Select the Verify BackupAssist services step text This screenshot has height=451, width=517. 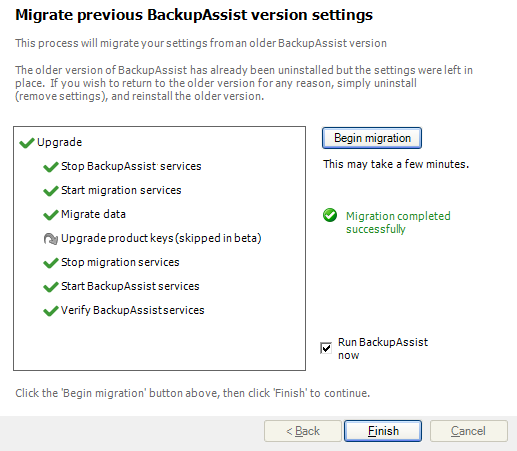point(132,310)
